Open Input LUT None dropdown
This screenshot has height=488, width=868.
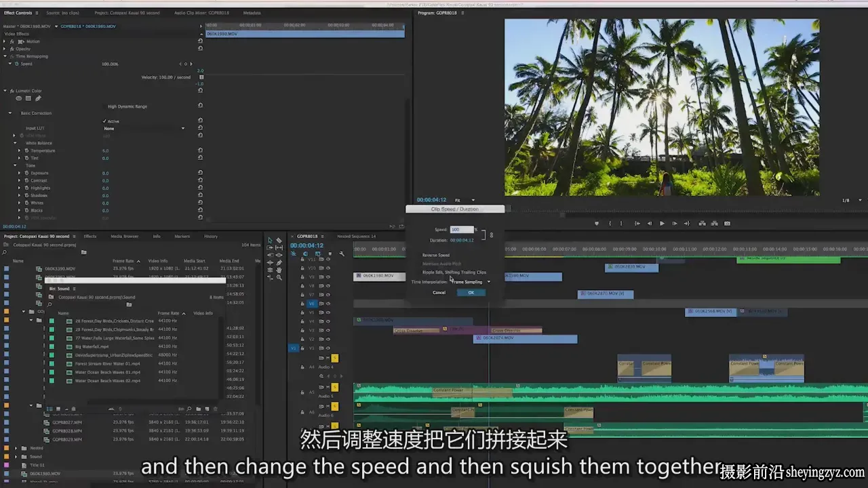tap(144, 128)
